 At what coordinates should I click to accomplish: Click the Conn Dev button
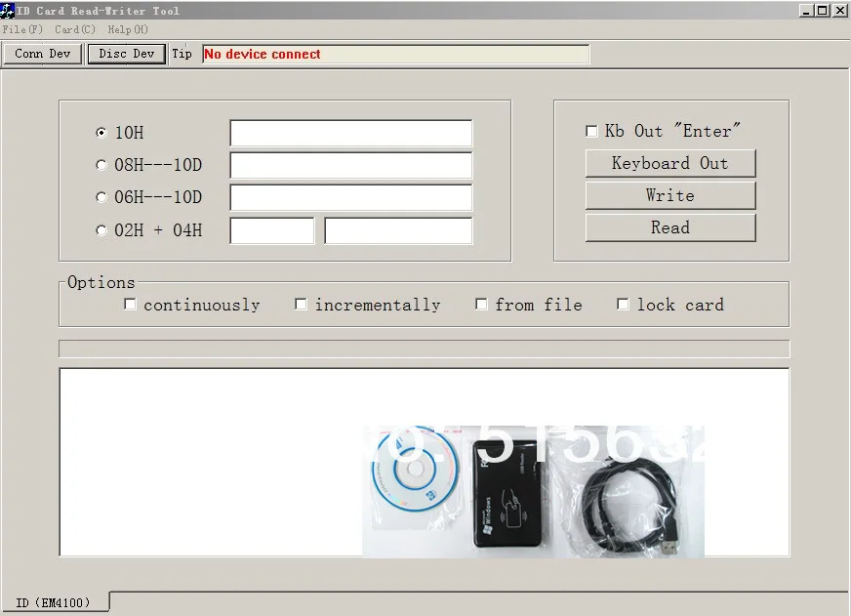coord(42,54)
